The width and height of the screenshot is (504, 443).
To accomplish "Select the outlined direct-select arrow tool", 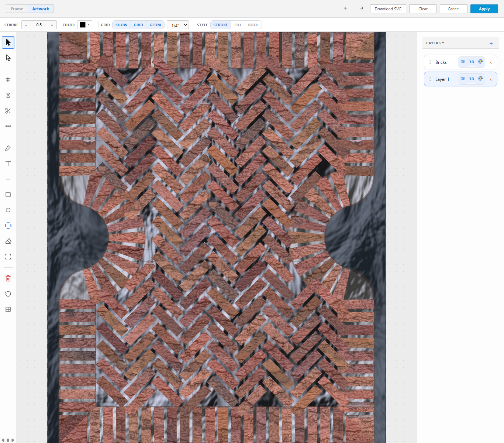I will tap(8, 58).
